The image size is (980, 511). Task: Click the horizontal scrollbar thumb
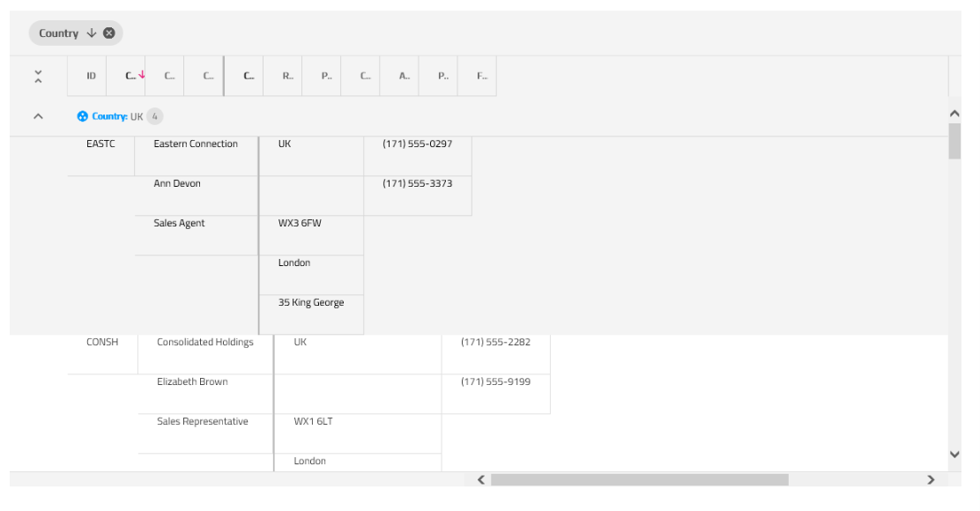[639, 480]
